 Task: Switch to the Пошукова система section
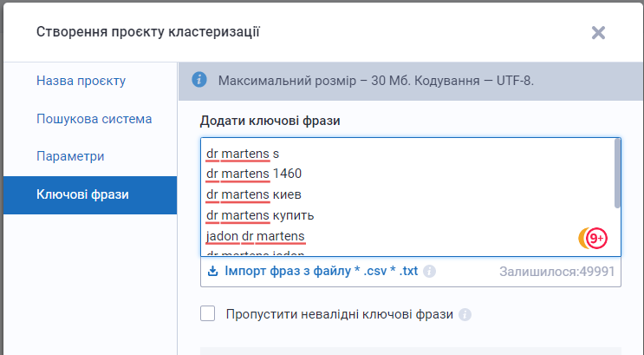pos(94,119)
